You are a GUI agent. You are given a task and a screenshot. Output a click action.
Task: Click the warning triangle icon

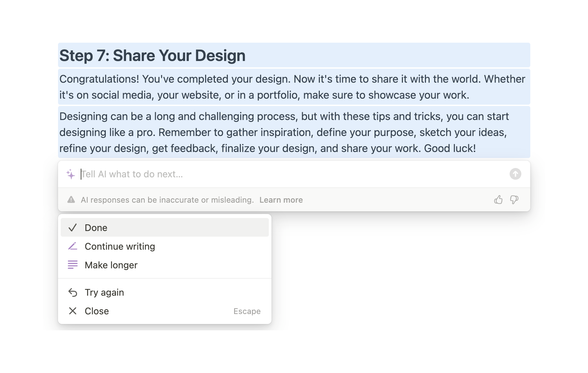coord(71,200)
